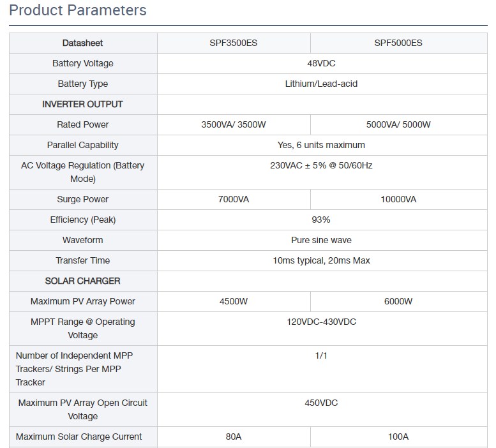Image resolution: width=496 pixels, height=448 pixels.
Task: Click the Parallel Capability row label
Action: coord(83,145)
